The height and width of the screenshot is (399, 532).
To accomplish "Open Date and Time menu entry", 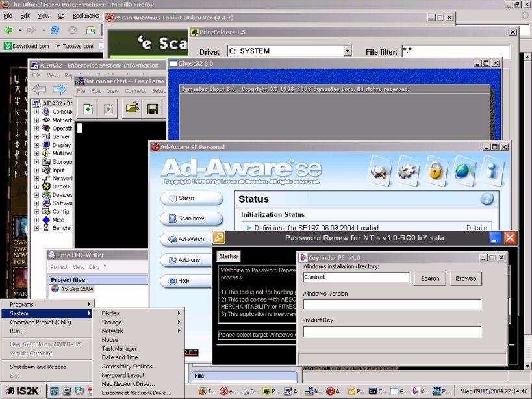I will click(x=139, y=357).
